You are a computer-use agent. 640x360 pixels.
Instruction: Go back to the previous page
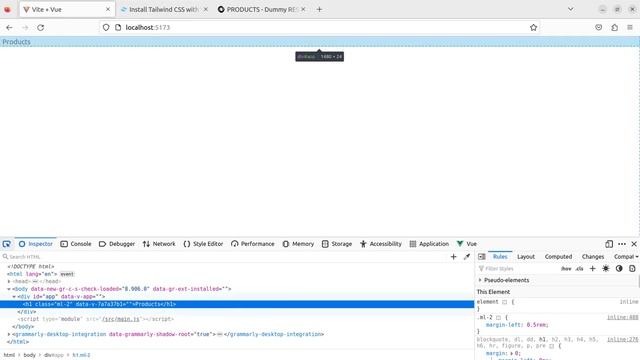pos(9,27)
